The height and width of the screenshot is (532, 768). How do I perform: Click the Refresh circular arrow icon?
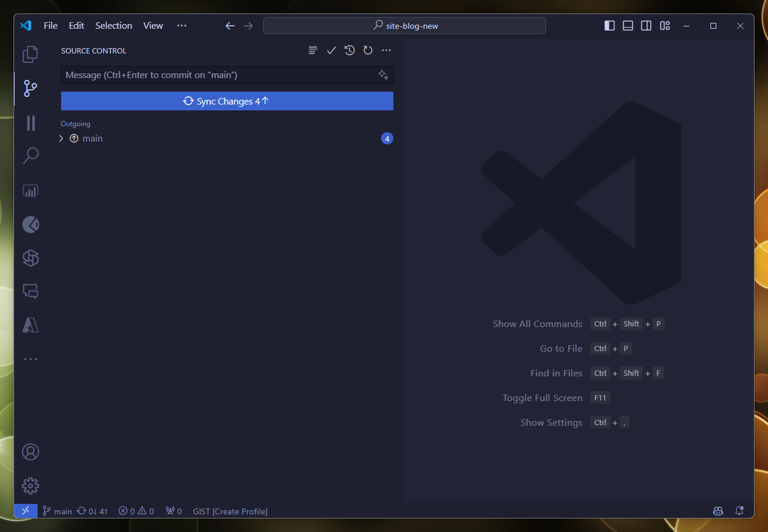(368, 50)
